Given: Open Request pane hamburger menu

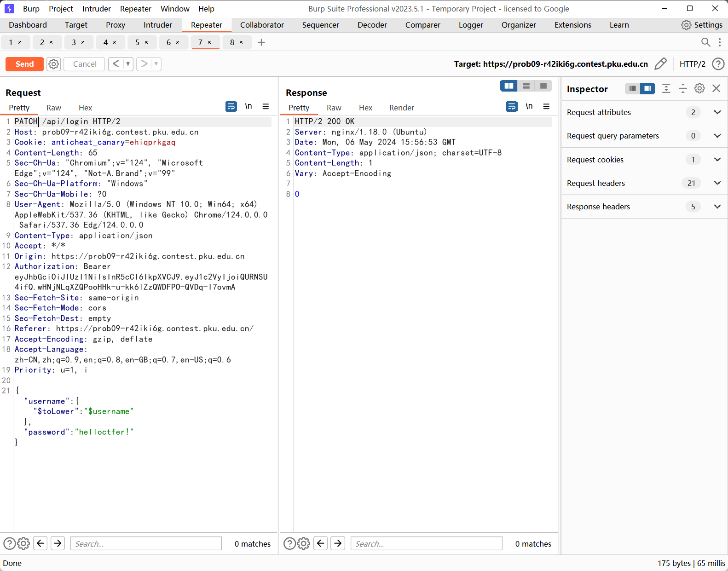Looking at the screenshot, I should (x=266, y=107).
